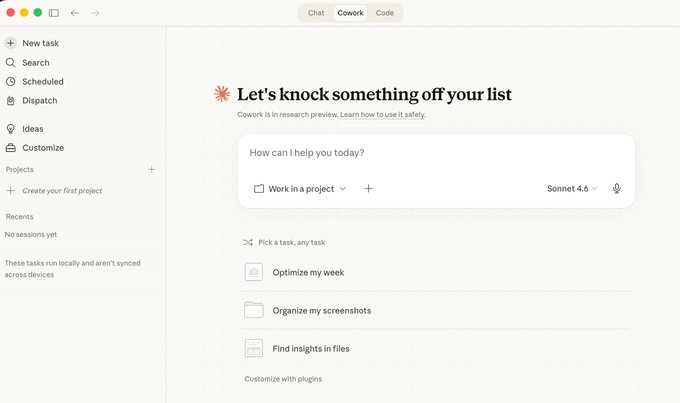Switch to the Chat tab
The height and width of the screenshot is (403, 680).
pyautogui.click(x=316, y=13)
